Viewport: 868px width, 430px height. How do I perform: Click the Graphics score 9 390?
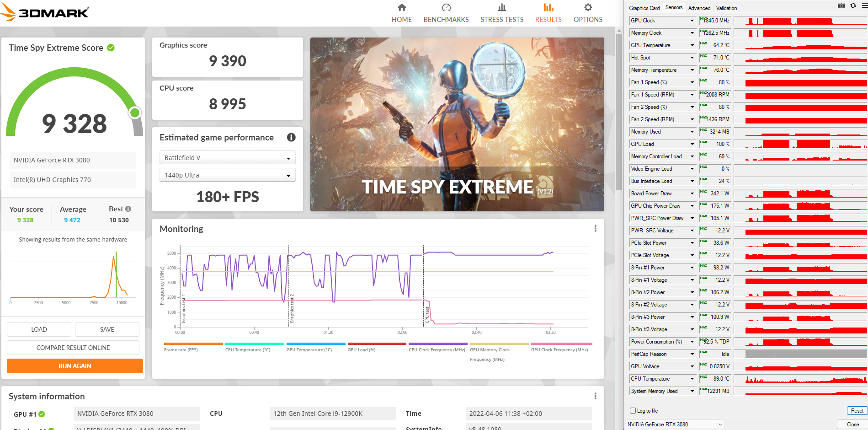coord(228,61)
